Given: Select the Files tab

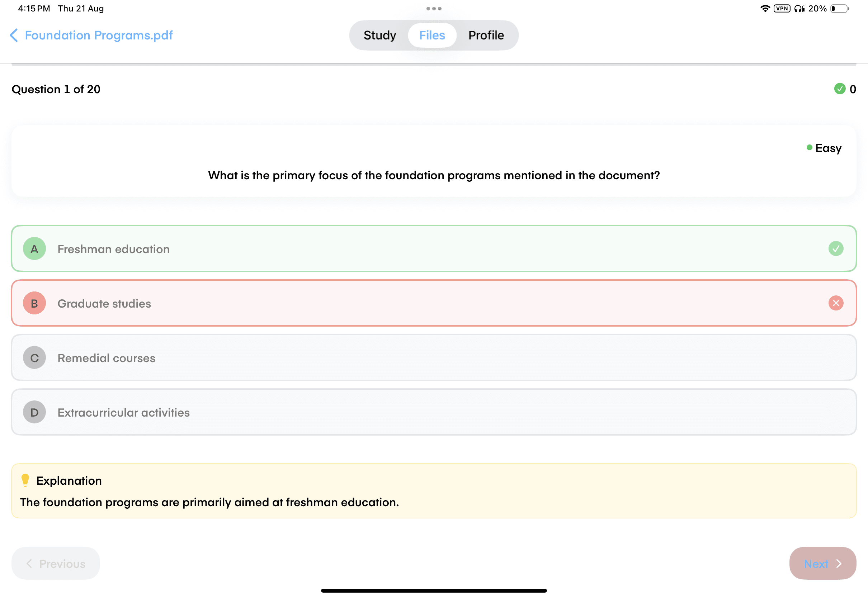Looking at the screenshot, I should (x=432, y=35).
